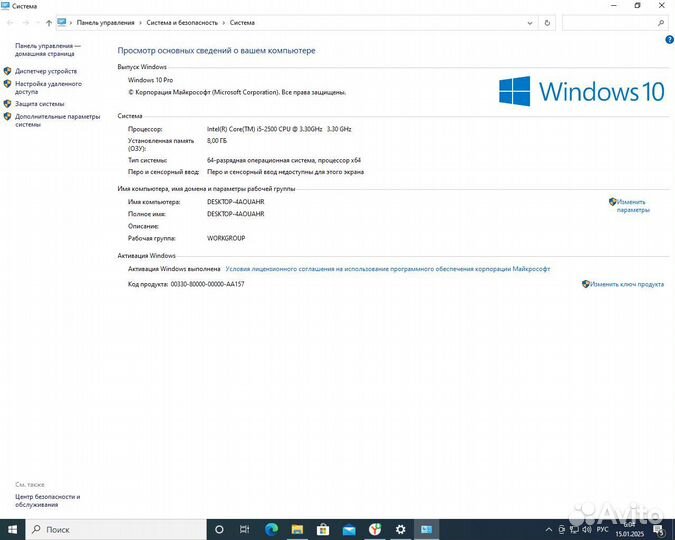Click the WORKGROUP value

coord(226,238)
